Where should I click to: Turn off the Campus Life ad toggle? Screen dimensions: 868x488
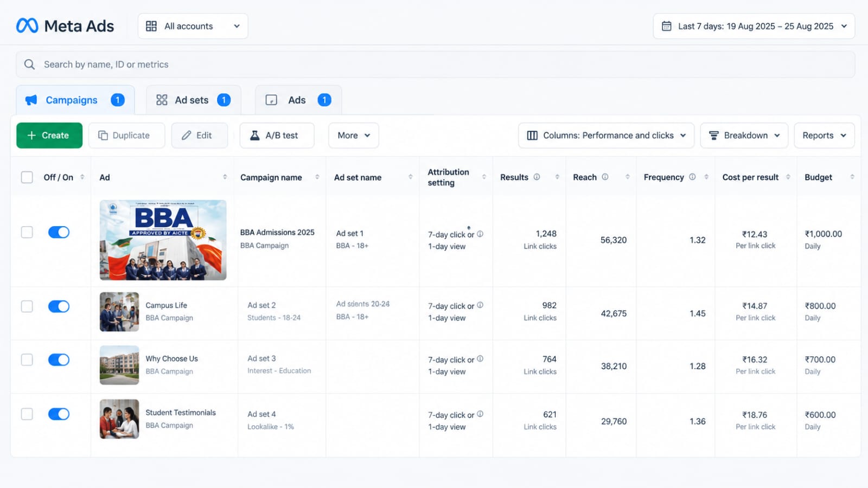[59, 306]
